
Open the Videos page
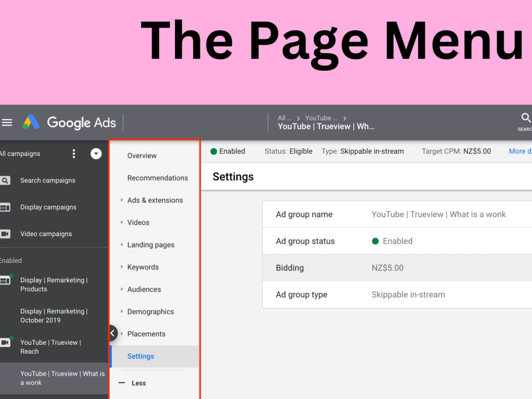point(138,222)
